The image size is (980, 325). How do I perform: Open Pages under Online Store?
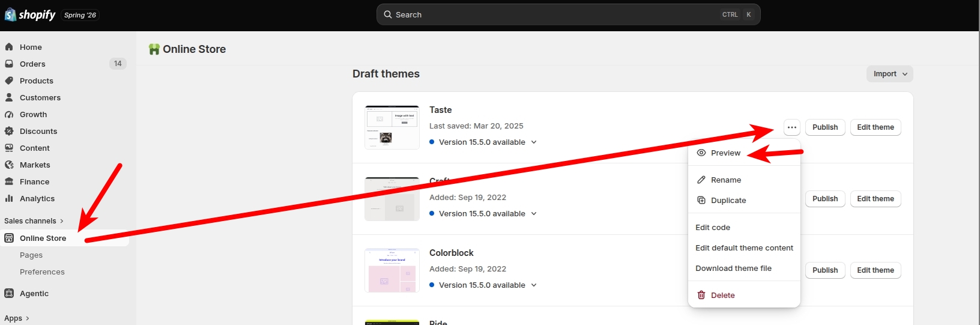[x=31, y=255]
